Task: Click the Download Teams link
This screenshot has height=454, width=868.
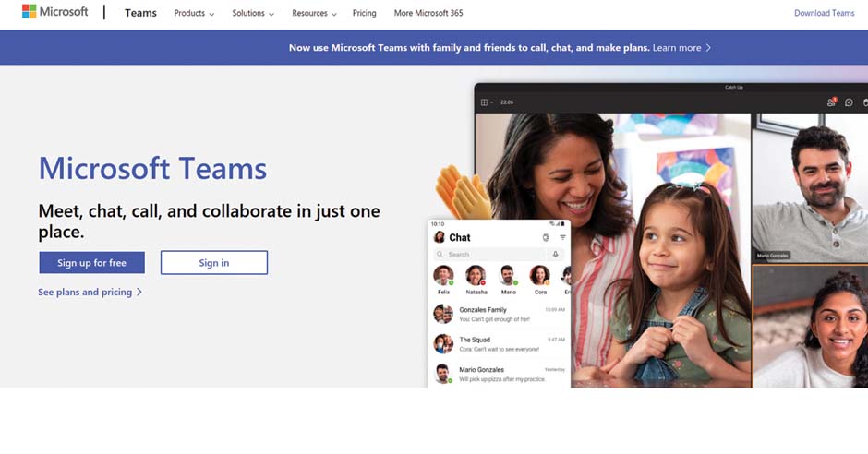Action: coord(825,13)
